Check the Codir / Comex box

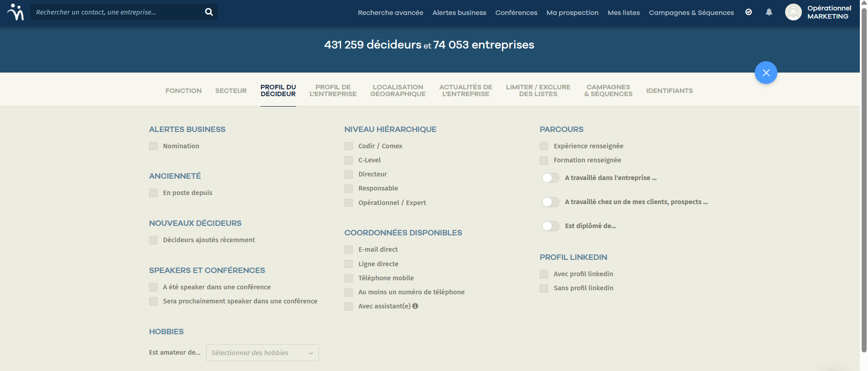point(348,146)
